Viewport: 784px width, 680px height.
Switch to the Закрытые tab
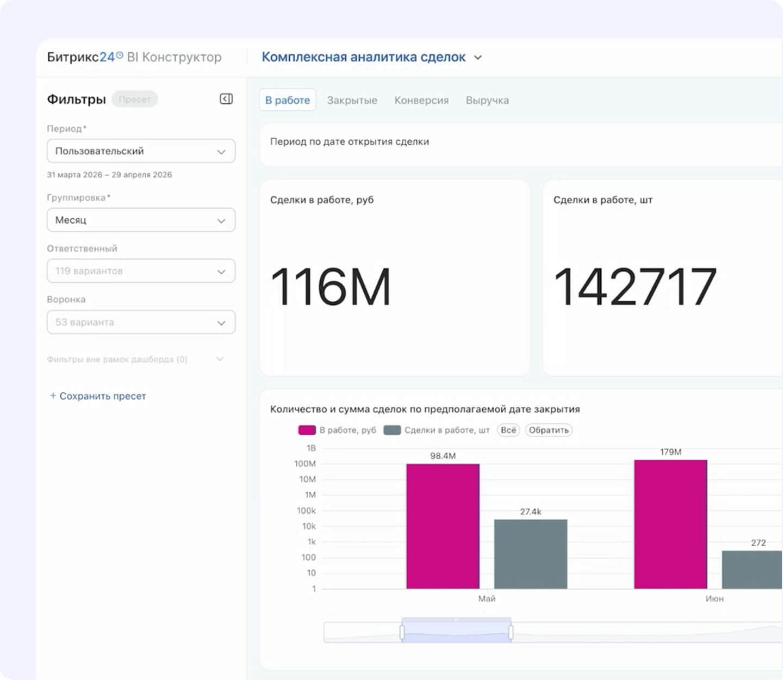pyautogui.click(x=352, y=100)
